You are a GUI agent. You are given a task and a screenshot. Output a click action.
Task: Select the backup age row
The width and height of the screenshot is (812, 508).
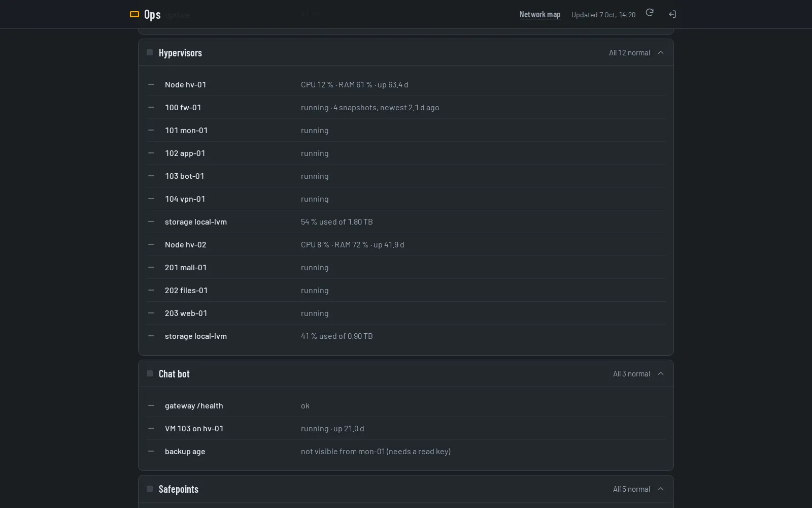point(406,451)
